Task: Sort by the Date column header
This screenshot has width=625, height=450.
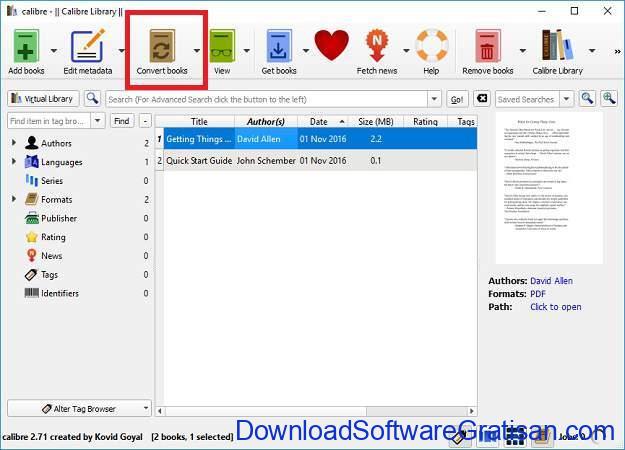Action: 323,122
